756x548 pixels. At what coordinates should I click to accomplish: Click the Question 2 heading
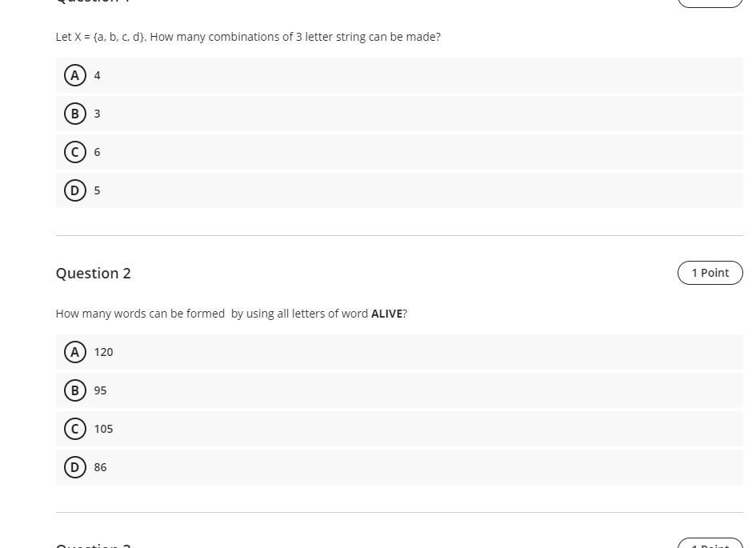pyautogui.click(x=93, y=274)
